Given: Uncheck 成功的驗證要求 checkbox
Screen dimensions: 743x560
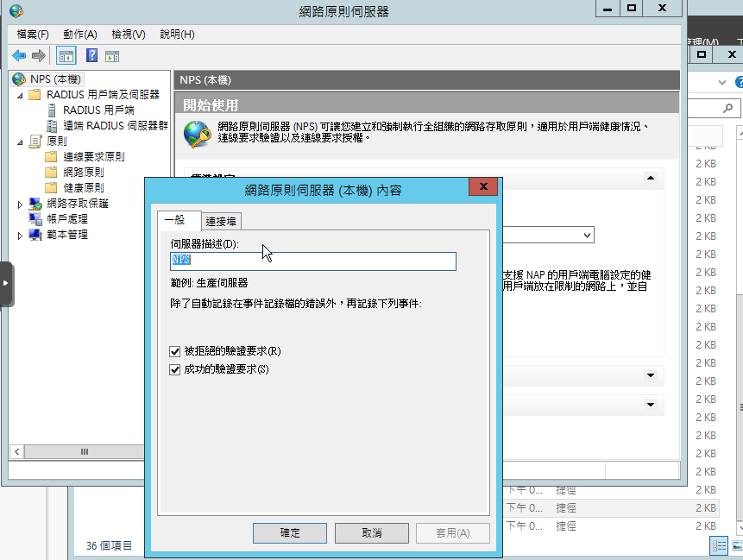Looking at the screenshot, I should point(176,370).
